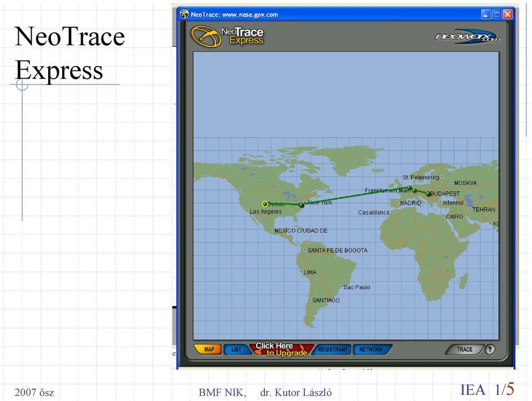Open help with the question mark icon
Screen dimensions: 532x401
[489, 349]
